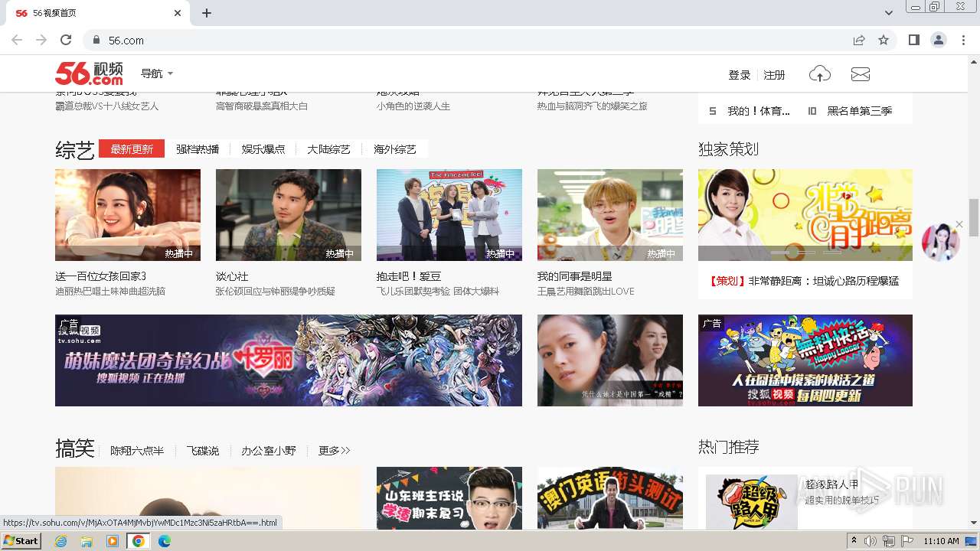Click ranking item 黑名单第三季

(860, 111)
